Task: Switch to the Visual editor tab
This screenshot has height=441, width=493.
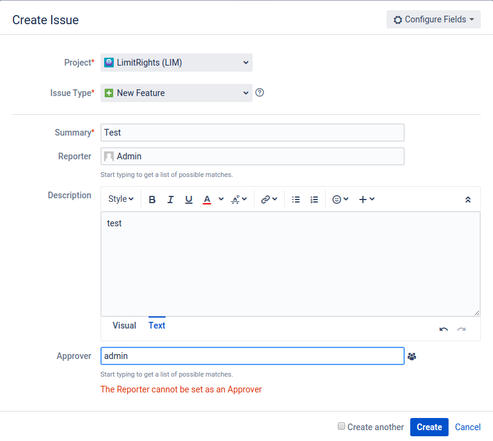Action: (124, 325)
